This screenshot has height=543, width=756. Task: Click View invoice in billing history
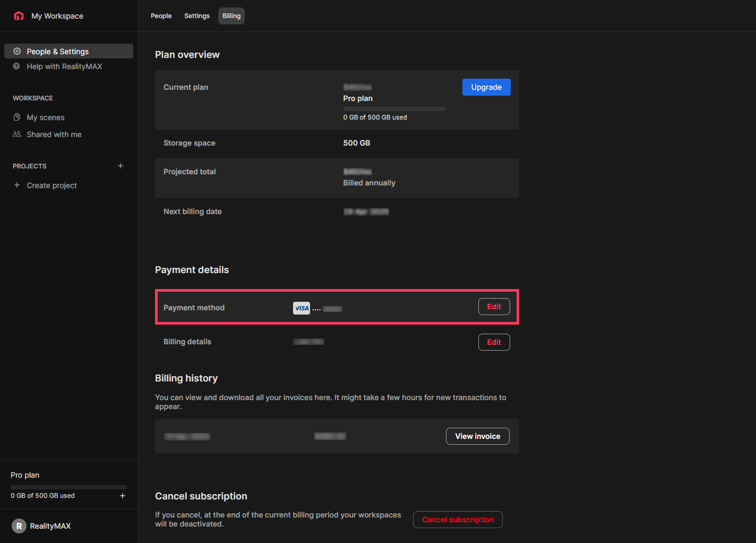point(477,436)
